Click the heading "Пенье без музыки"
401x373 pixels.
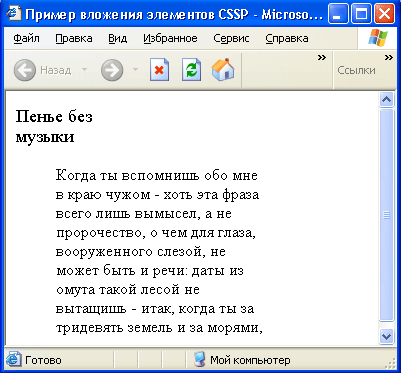pyautogui.click(x=54, y=127)
